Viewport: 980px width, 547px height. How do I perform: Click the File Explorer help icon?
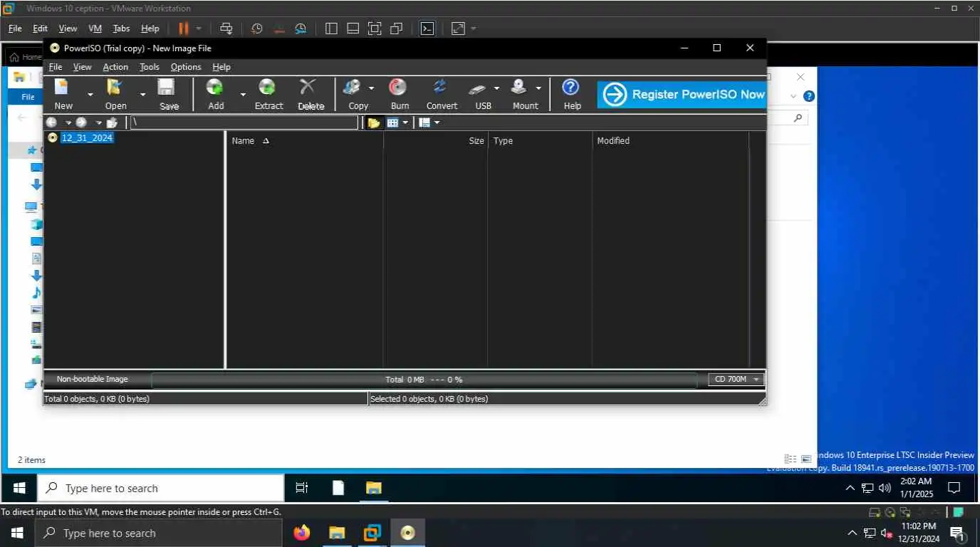click(808, 96)
